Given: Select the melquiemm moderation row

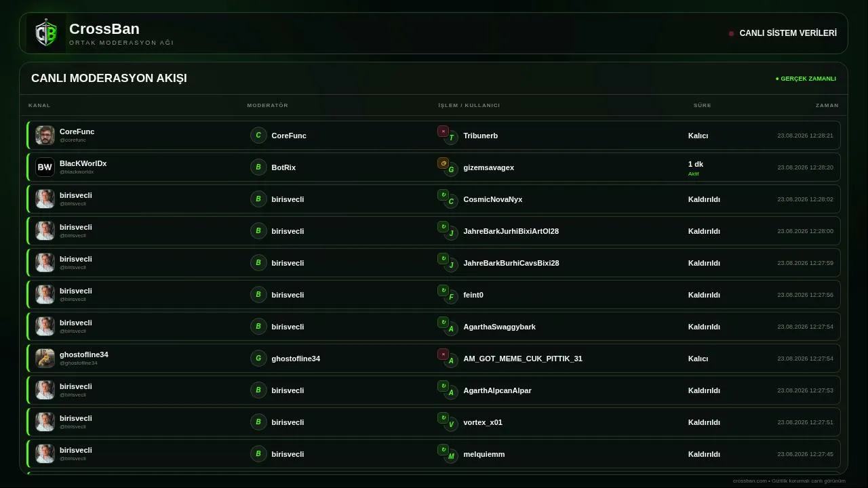Looking at the screenshot, I should [x=434, y=454].
